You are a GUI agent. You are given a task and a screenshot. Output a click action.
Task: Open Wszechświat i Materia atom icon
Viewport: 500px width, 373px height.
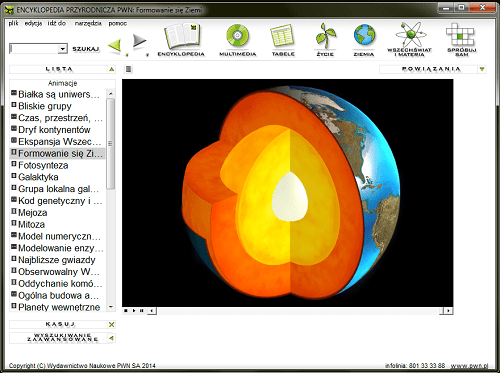click(410, 34)
